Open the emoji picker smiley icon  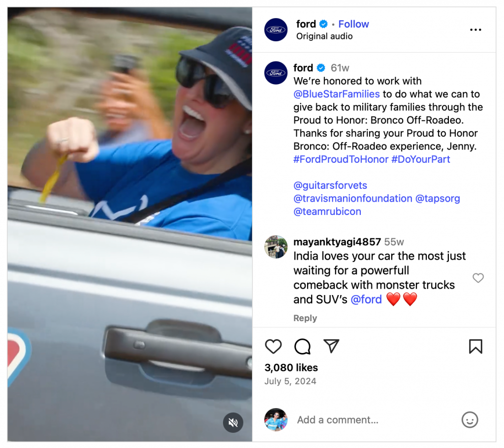[470, 420]
